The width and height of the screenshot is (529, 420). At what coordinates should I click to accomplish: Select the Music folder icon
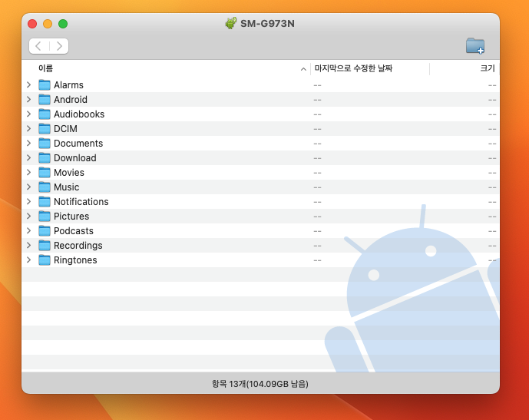coord(45,187)
